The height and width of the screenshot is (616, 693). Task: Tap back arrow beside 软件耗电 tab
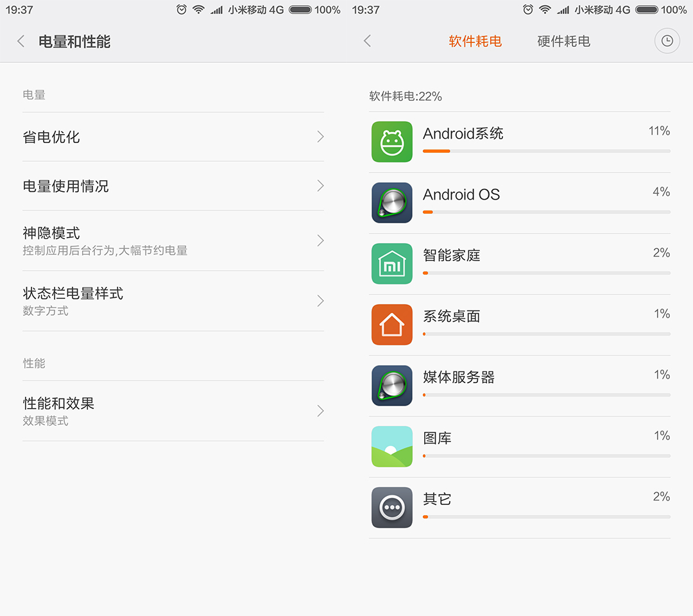click(367, 41)
